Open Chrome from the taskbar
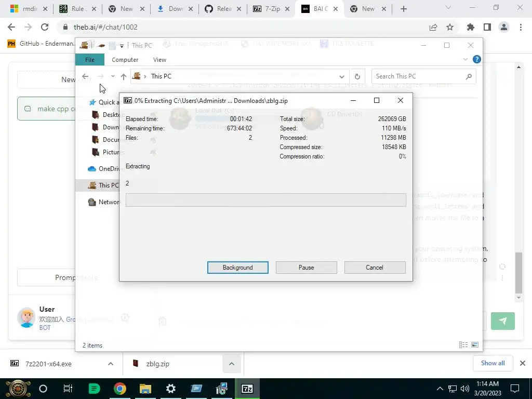Image resolution: width=532 pixels, height=399 pixels. [x=119, y=389]
